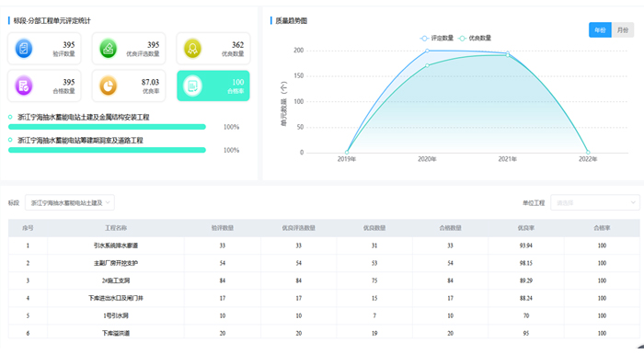644x354 pixels.
Task: Click the green 优良评选数量 card icon
Action: pos(109,49)
